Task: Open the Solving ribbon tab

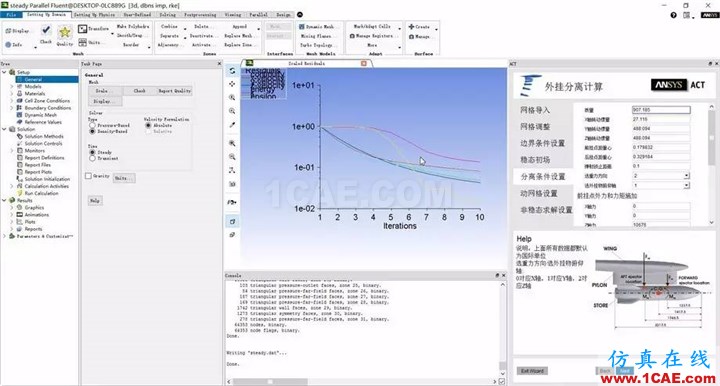Action: (168, 15)
